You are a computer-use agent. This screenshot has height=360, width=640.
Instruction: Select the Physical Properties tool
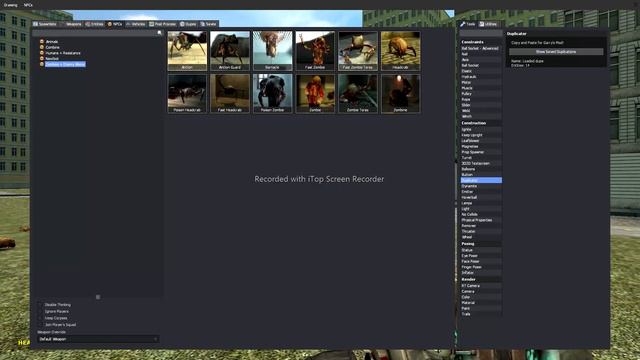coord(481,220)
